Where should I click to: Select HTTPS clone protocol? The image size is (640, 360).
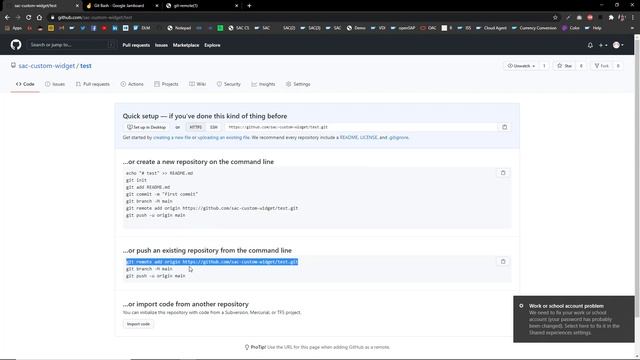click(196, 127)
